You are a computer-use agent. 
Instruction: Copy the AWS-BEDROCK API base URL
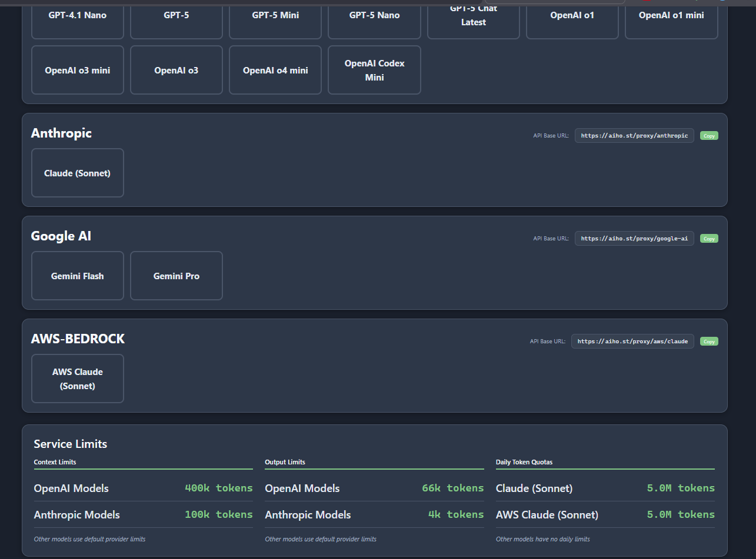tap(709, 342)
